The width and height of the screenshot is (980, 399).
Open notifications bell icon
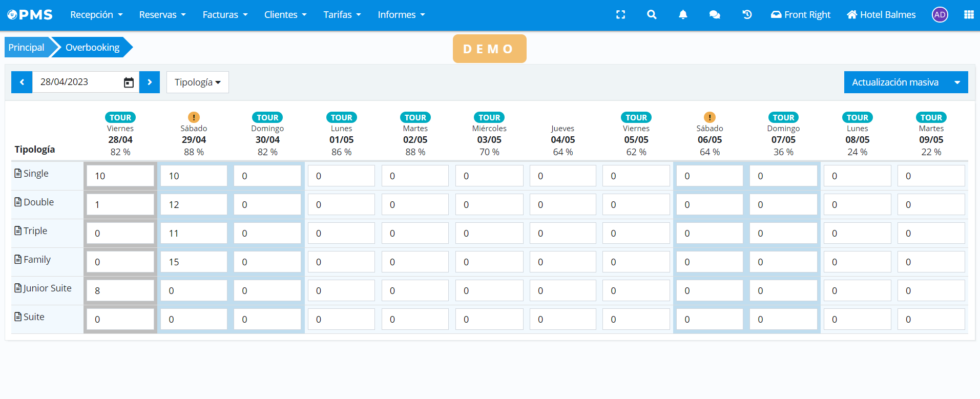click(683, 15)
